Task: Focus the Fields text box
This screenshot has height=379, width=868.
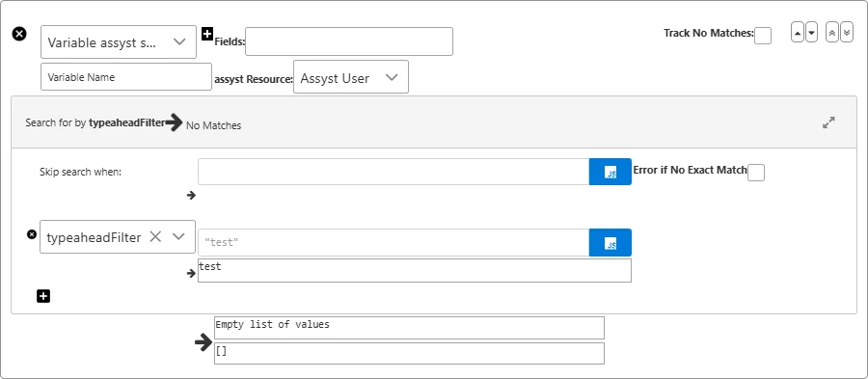Action: tap(349, 41)
